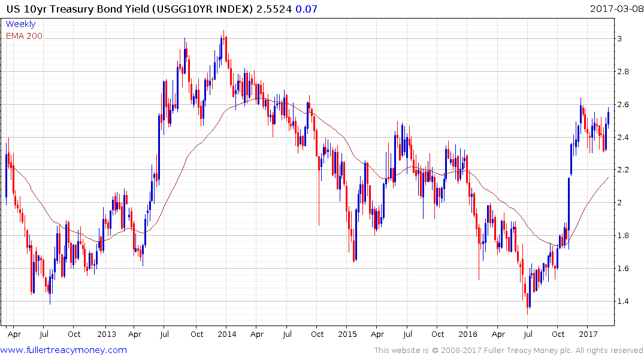The width and height of the screenshot is (644, 359).
Task: Click the 'Weekly' label
Action: [x=20, y=24]
